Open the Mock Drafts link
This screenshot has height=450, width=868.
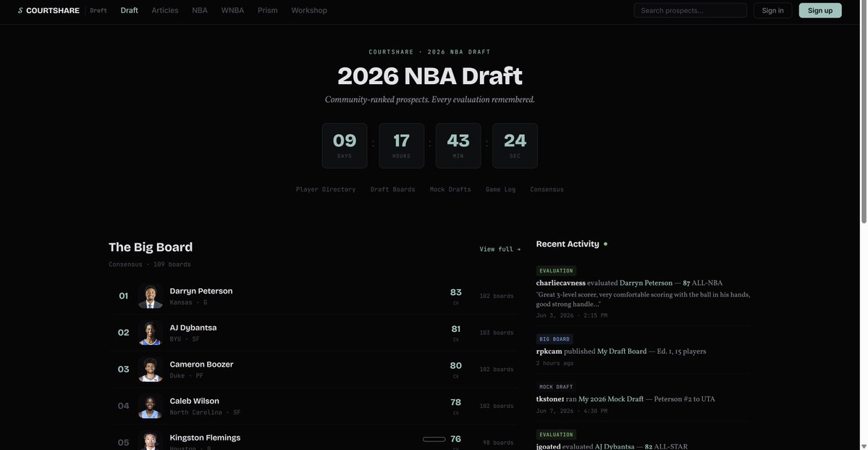(x=450, y=190)
